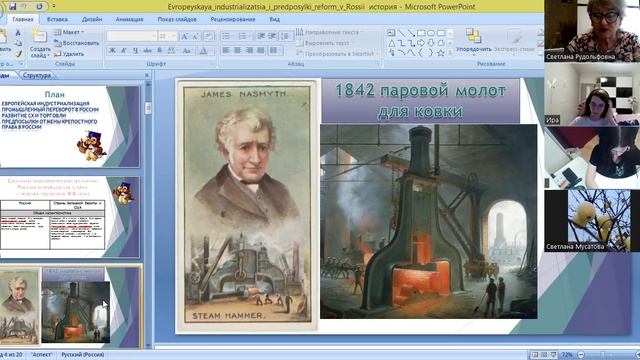Click the clear formatting icon
The height and width of the screenshot is (360, 640).
209,36
